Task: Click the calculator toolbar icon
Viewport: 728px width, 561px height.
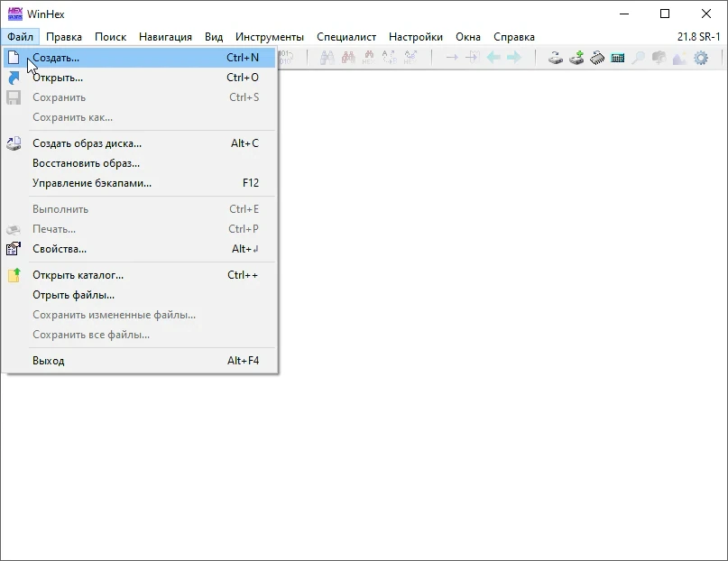Action: 618,58
